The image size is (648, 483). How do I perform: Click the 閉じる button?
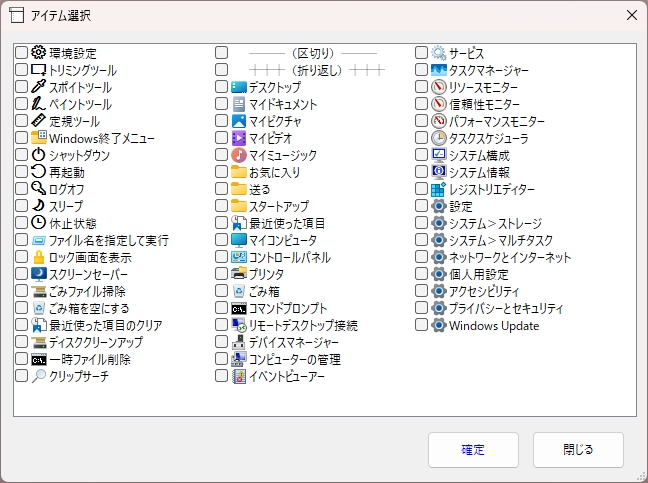[x=578, y=450]
